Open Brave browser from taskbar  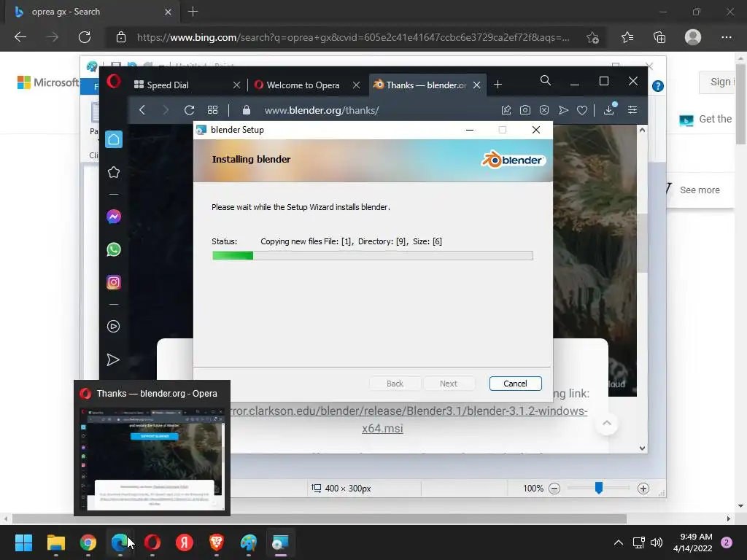(216, 542)
